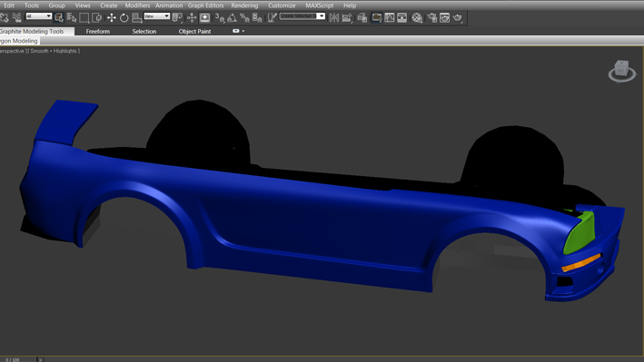Open the Help menu

(x=350, y=5)
